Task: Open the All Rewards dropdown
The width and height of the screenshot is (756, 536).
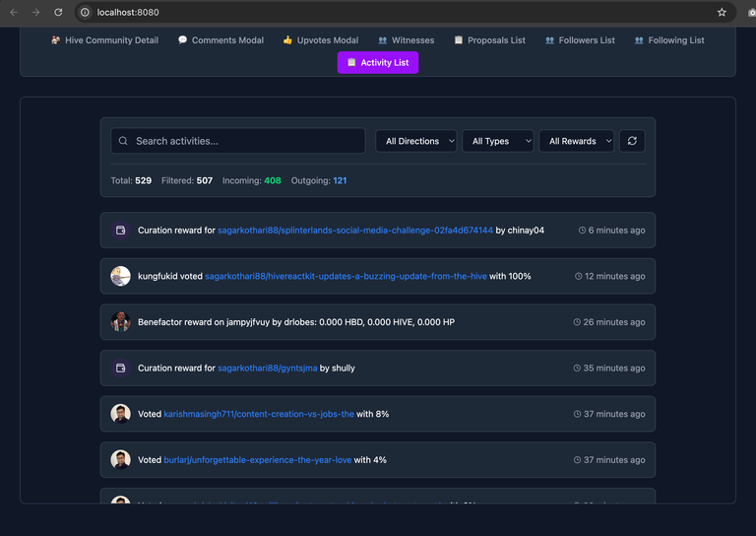Action: click(x=576, y=141)
